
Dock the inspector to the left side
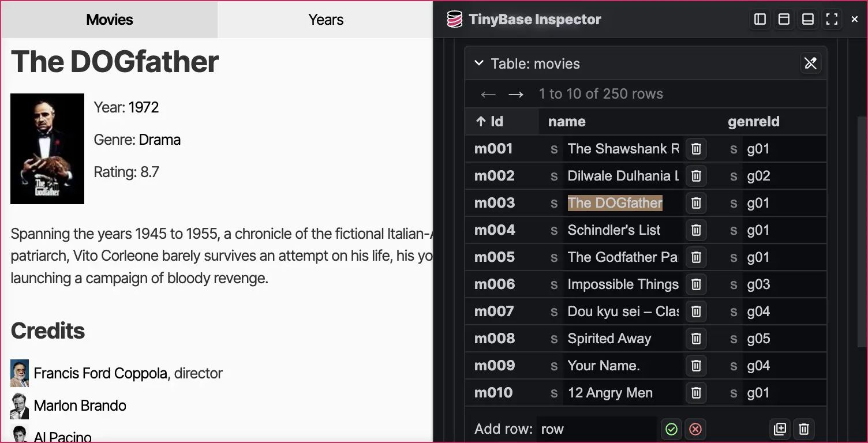[x=759, y=18]
